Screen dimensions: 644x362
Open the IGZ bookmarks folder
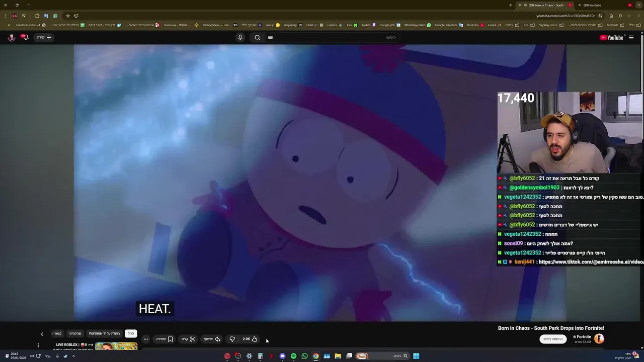528,25
